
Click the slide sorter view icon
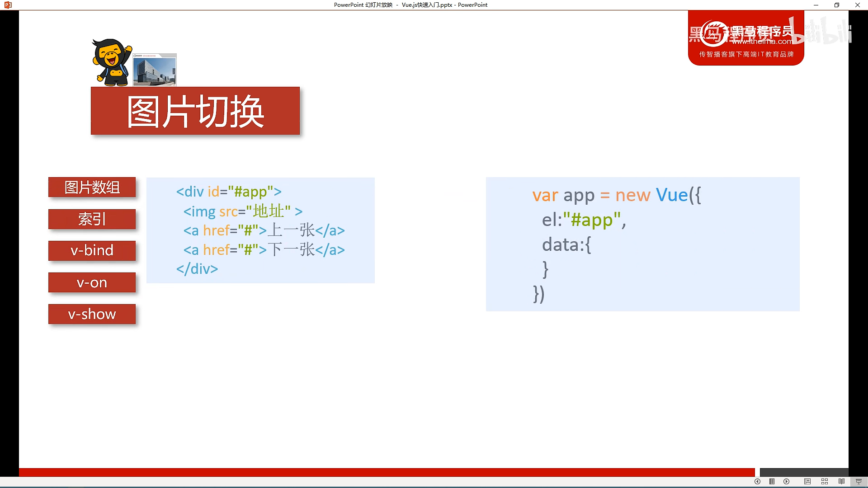(824, 481)
